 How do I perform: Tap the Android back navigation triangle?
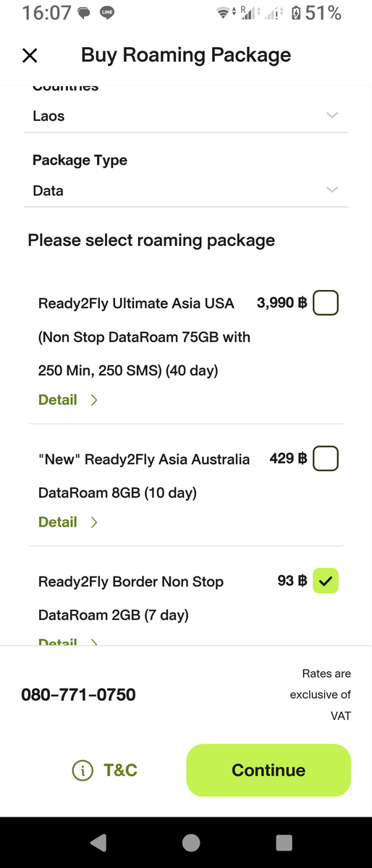tap(98, 843)
